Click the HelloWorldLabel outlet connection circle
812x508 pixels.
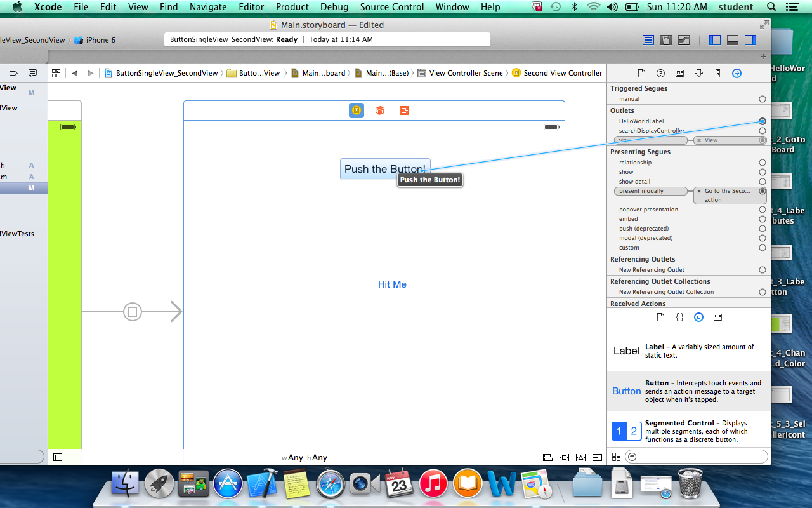762,121
